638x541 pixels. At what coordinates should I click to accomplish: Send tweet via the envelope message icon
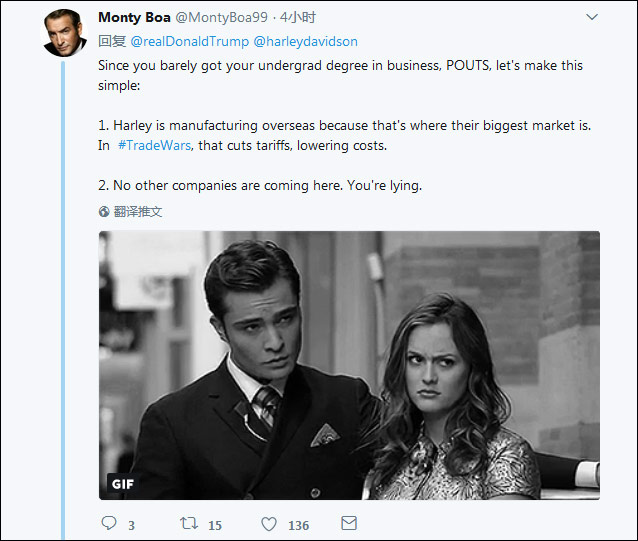pos(349,523)
